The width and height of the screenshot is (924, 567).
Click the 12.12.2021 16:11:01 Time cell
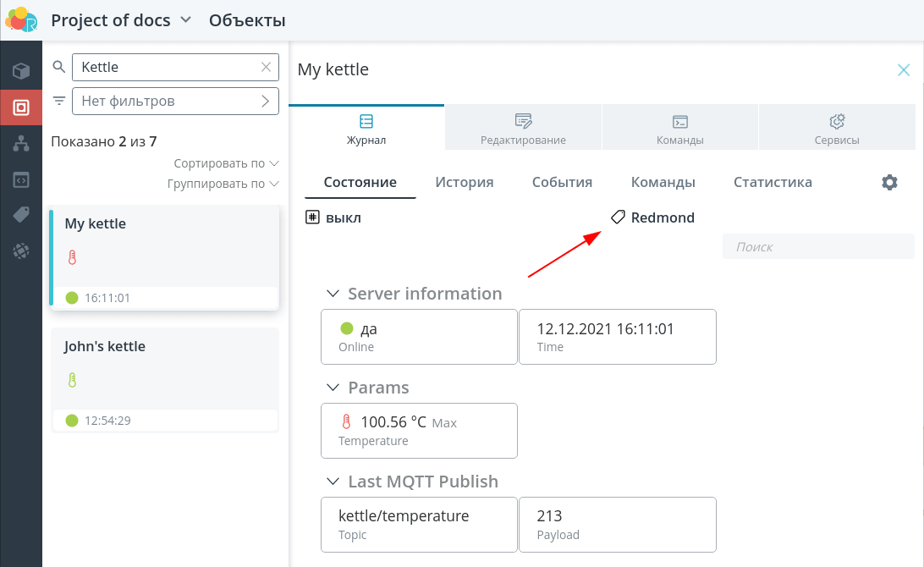click(x=618, y=337)
